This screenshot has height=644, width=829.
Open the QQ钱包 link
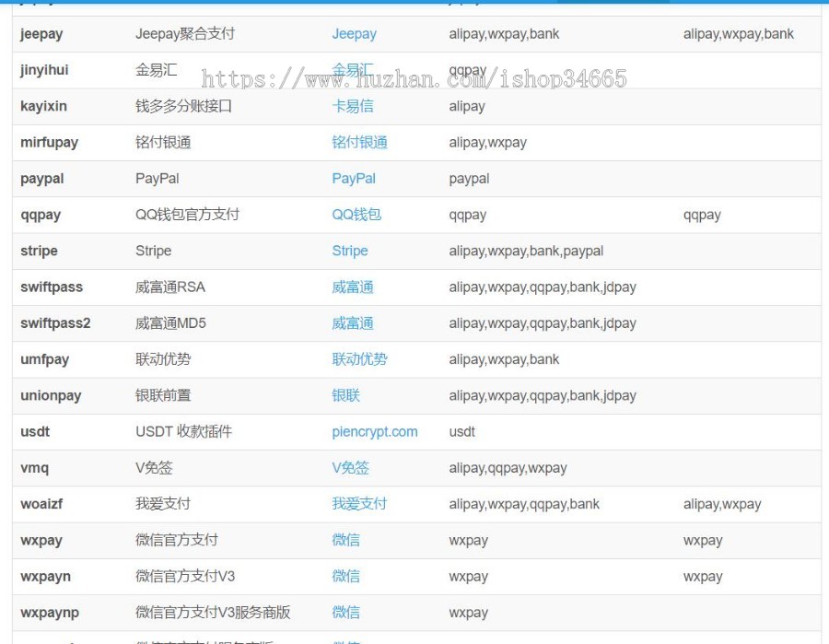(356, 215)
